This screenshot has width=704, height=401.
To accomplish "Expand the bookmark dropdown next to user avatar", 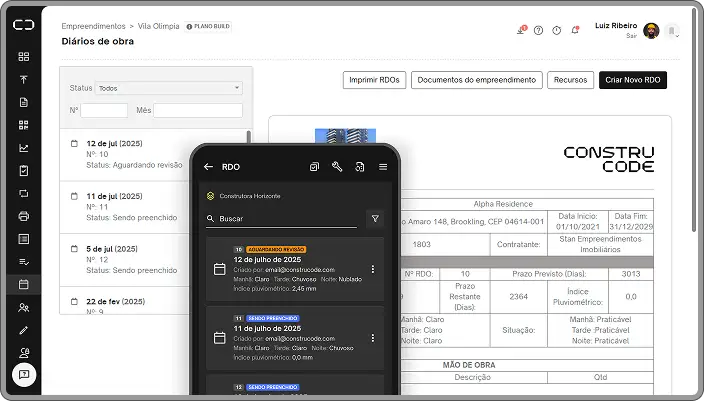I will click(x=672, y=31).
